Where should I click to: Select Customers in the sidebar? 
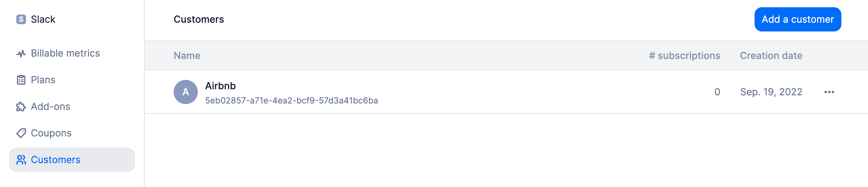[55, 160]
